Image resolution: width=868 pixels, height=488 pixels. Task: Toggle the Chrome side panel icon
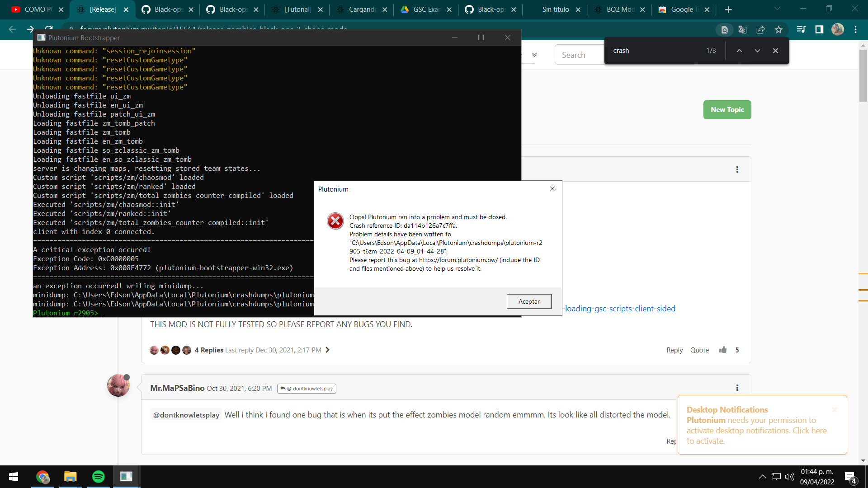click(x=819, y=29)
